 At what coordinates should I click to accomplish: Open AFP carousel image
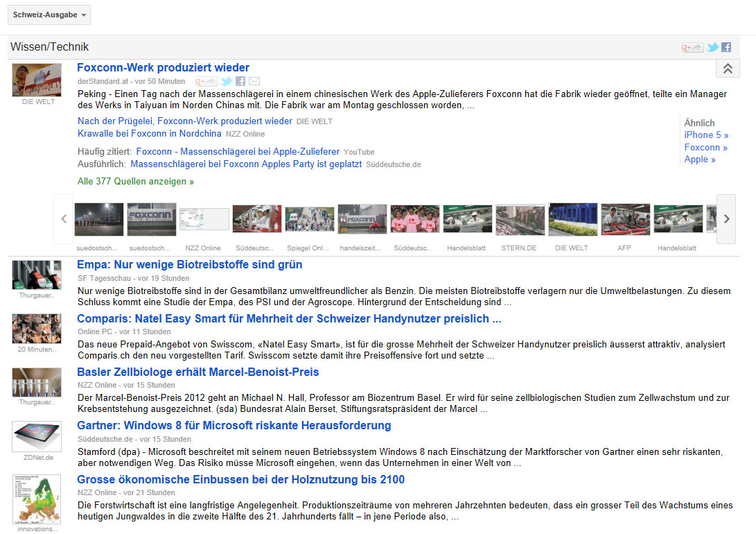pos(625,219)
